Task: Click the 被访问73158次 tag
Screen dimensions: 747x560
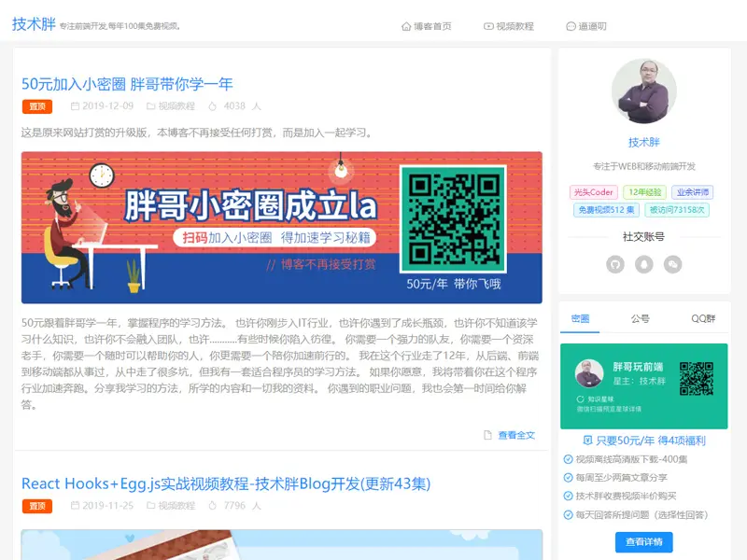Action: click(677, 210)
